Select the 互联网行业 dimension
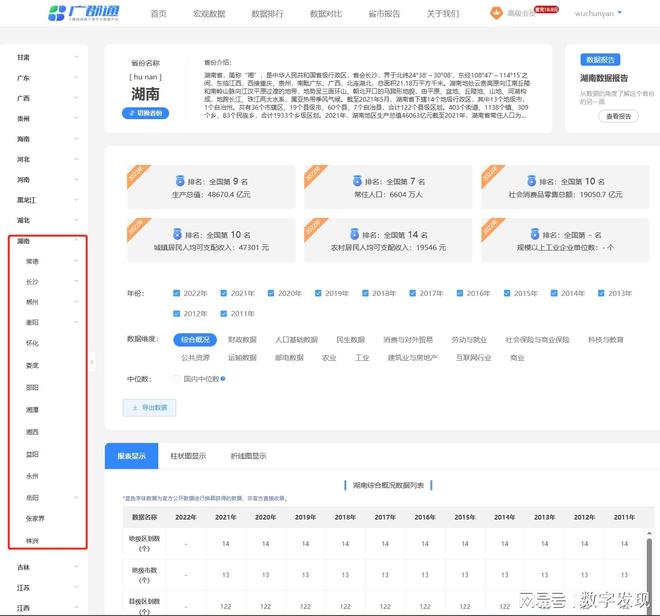Screen dimensions: 660x616 474,357
